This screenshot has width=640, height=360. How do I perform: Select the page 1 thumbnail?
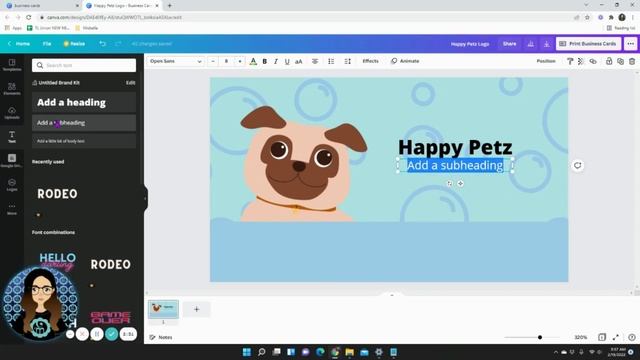tap(163, 309)
